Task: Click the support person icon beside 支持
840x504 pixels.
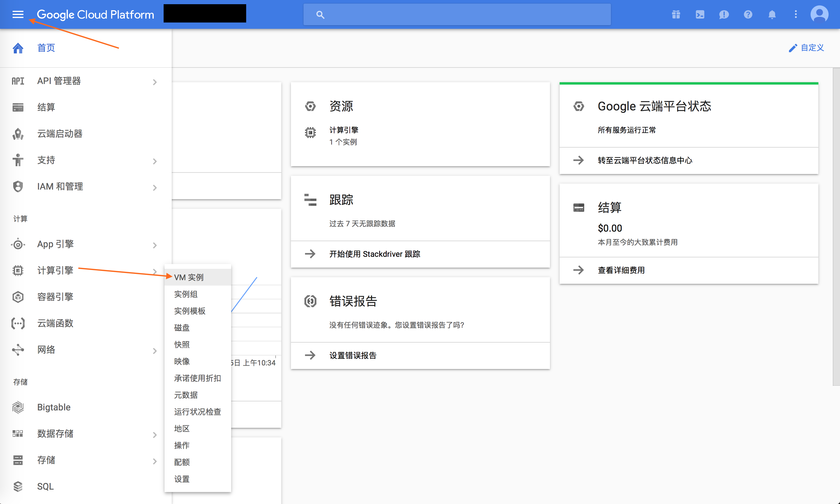Action: point(18,160)
